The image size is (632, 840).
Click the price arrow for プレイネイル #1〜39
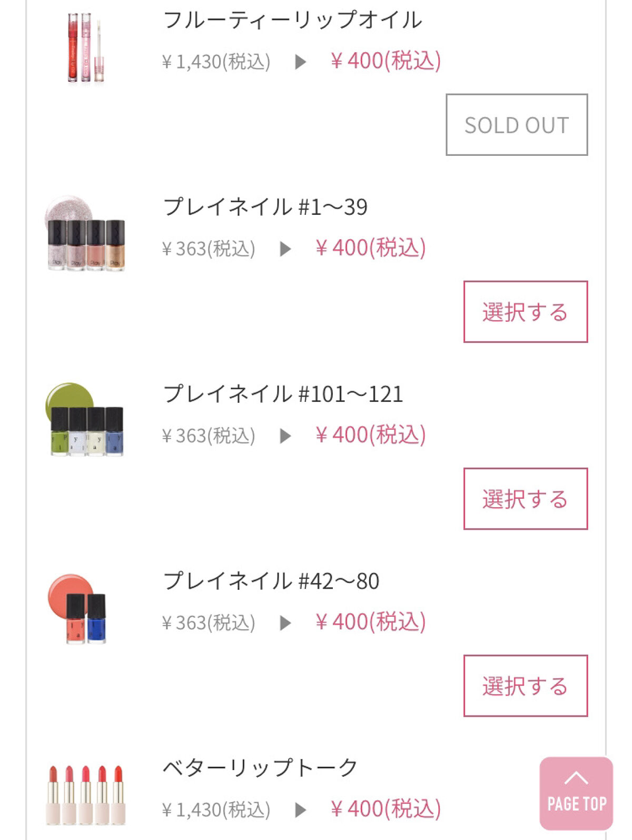click(285, 249)
